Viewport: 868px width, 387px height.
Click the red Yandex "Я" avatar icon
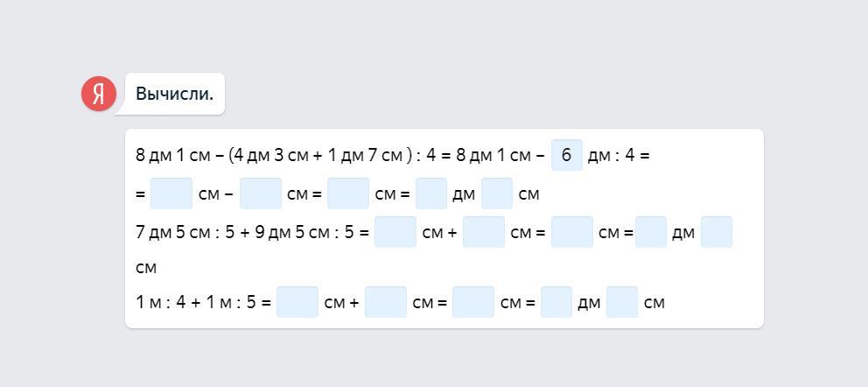tap(99, 94)
